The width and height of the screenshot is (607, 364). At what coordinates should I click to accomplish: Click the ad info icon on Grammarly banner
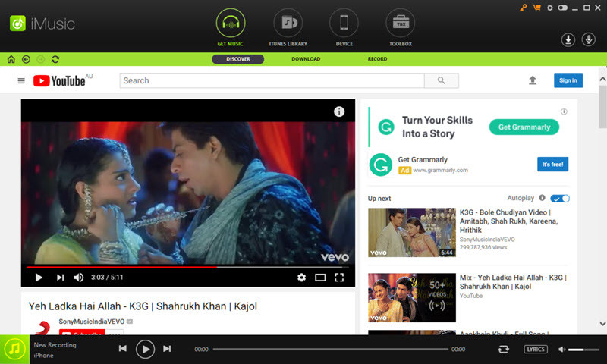(564, 111)
